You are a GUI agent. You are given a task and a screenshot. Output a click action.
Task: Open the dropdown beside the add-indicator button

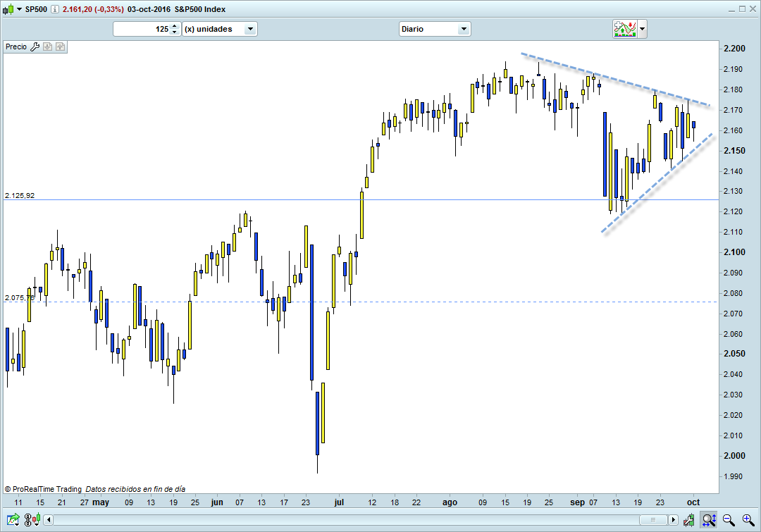(641, 29)
